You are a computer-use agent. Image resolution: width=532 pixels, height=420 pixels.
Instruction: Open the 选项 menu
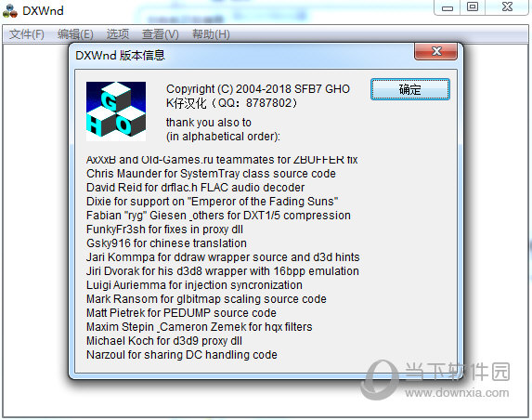[117, 34]
